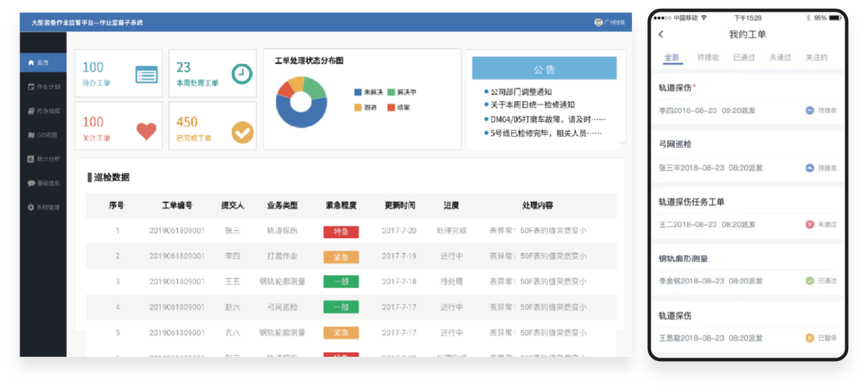Open GIS视图 in the sidebar
The width and height of the screenshot is (868, 392).
click(x=43, y=135)
